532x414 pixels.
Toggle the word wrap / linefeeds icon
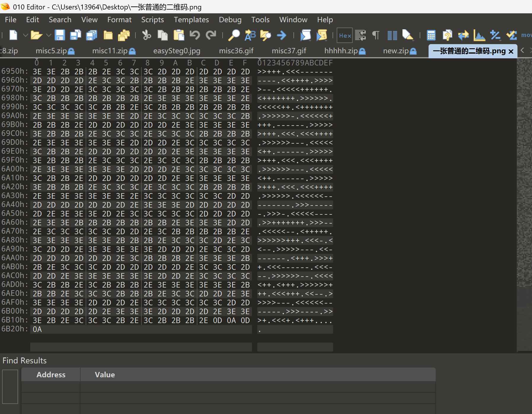pos(360,35)
